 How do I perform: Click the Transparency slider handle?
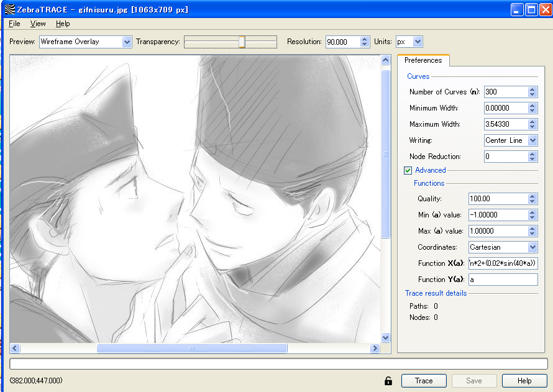tap(242, 42)
